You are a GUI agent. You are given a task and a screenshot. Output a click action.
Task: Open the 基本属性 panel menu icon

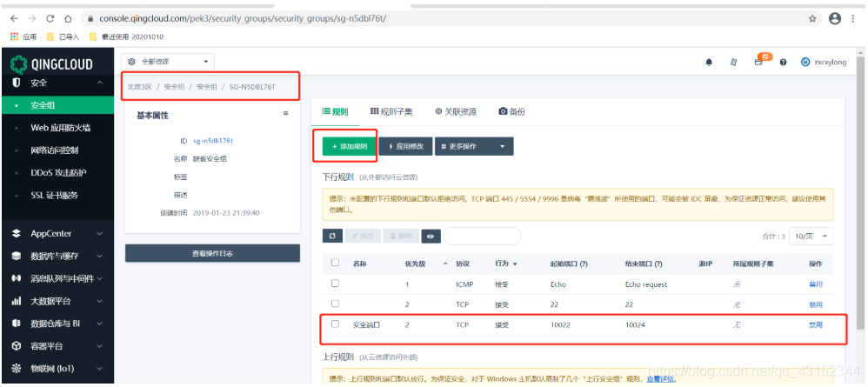click(285, 113)
